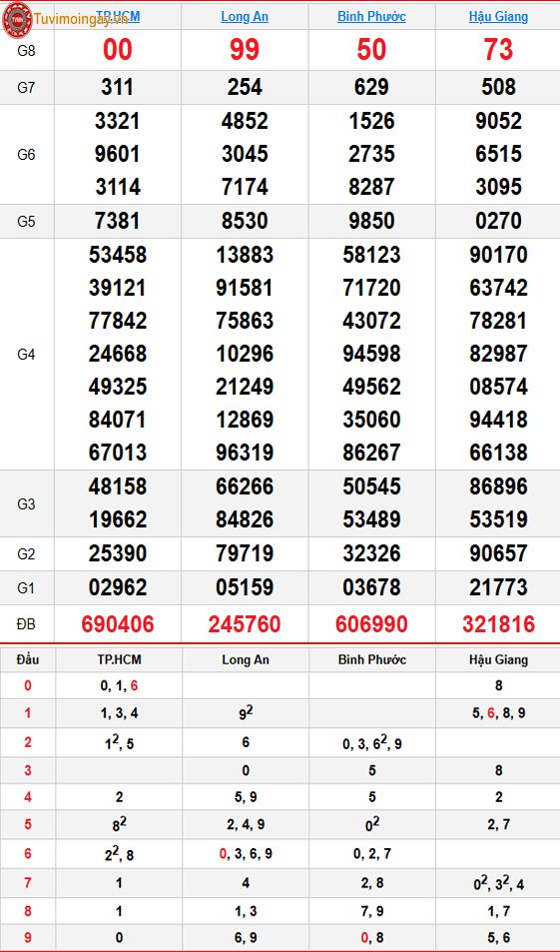560x952 pixels.
Task: Open the Hậu Giang province link
Action: [x=498, y=16]
